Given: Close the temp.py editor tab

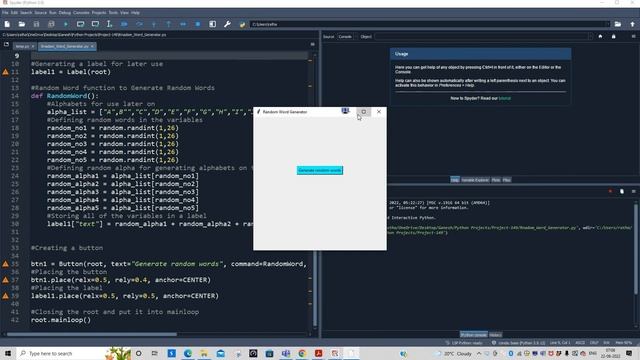Looking at the screenshot, I should 33,46.
